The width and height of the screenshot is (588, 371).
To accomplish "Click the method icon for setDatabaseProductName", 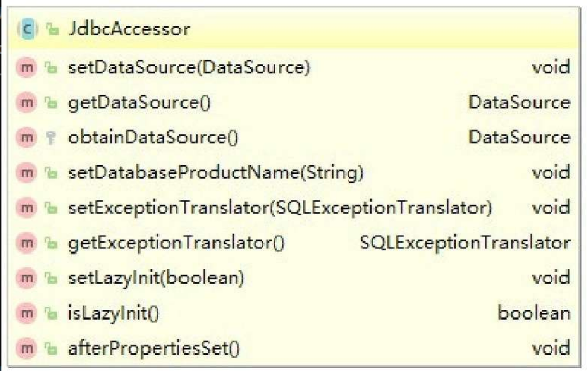I will [27, 173].
